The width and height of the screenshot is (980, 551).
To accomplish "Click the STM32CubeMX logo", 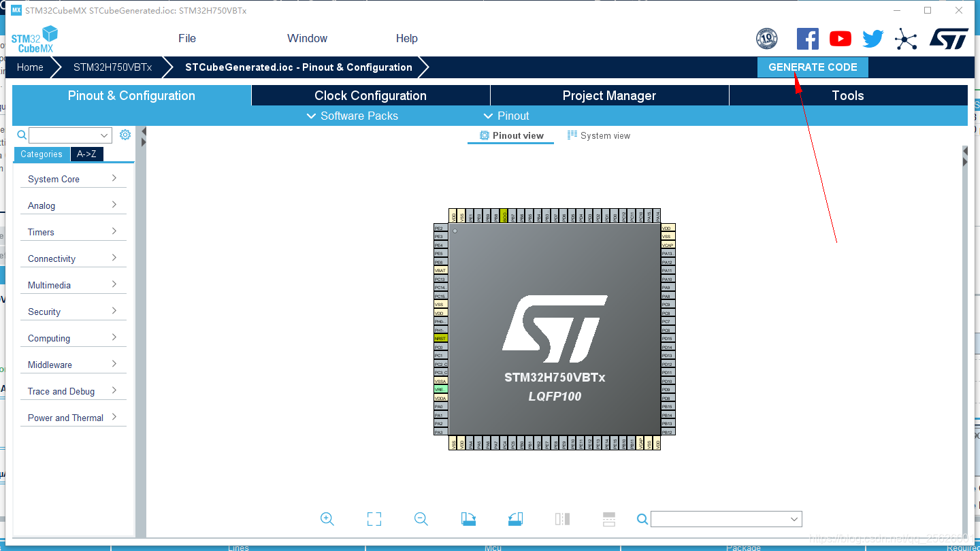I will 35,39.
